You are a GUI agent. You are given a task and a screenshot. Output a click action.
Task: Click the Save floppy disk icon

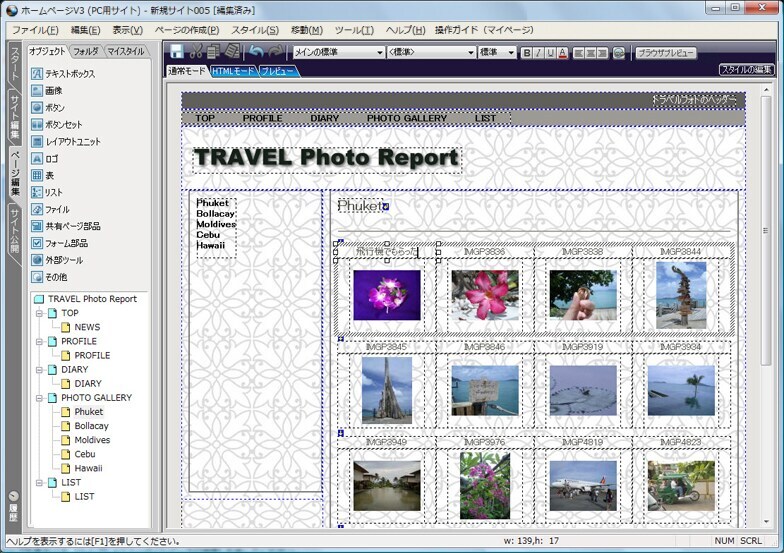(x=176, y=52)
